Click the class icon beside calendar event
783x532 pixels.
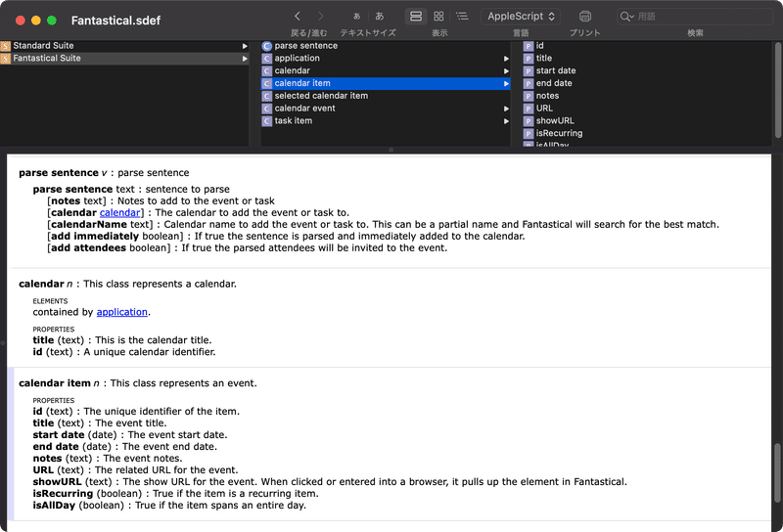(266, 109)
